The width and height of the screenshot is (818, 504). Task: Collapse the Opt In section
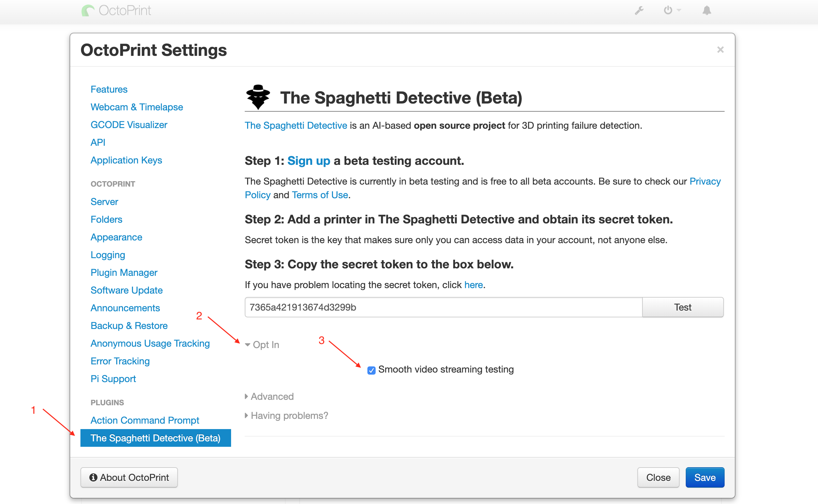[x=262, y=345]
